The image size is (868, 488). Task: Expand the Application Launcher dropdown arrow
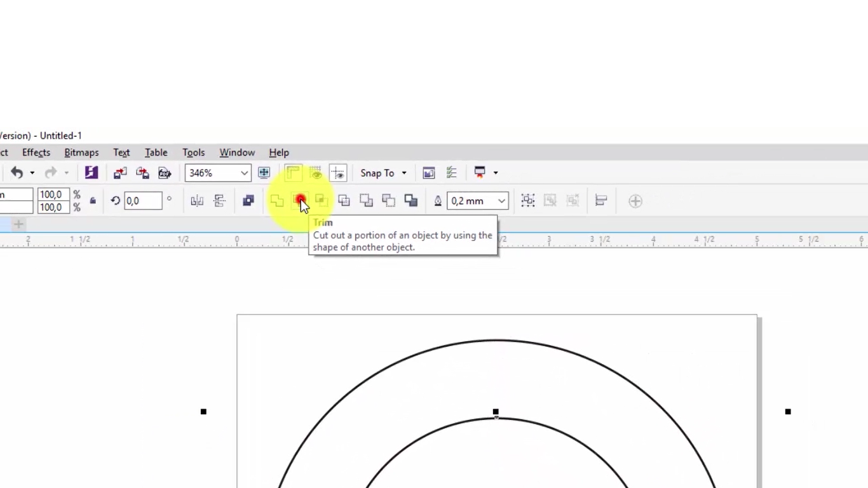click(496, 173)
